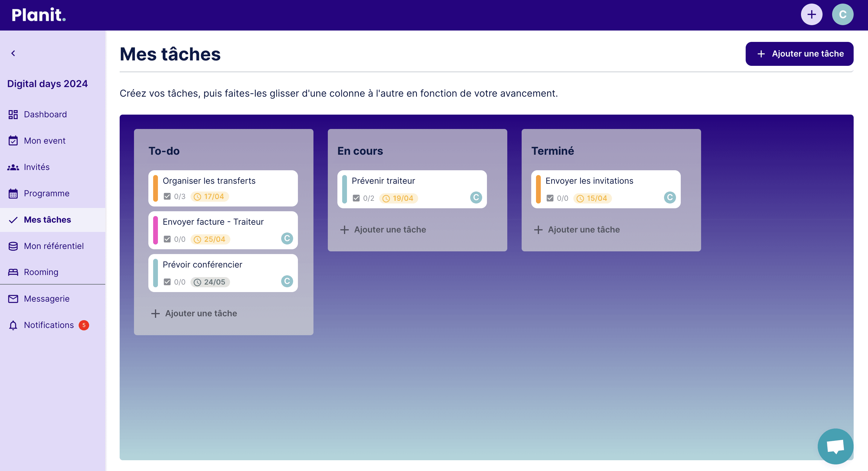Screen dimensions: 868x471
Task: Click the Programme calendar icon
Action: point(13,194)
